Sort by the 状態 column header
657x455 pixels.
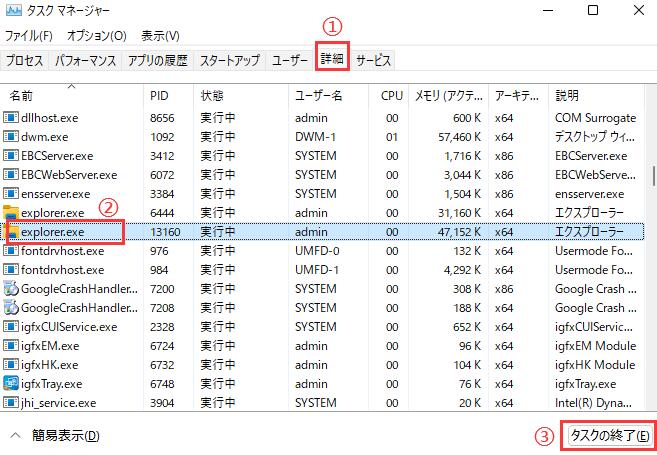pyautogui.click(x=241, y=96)
